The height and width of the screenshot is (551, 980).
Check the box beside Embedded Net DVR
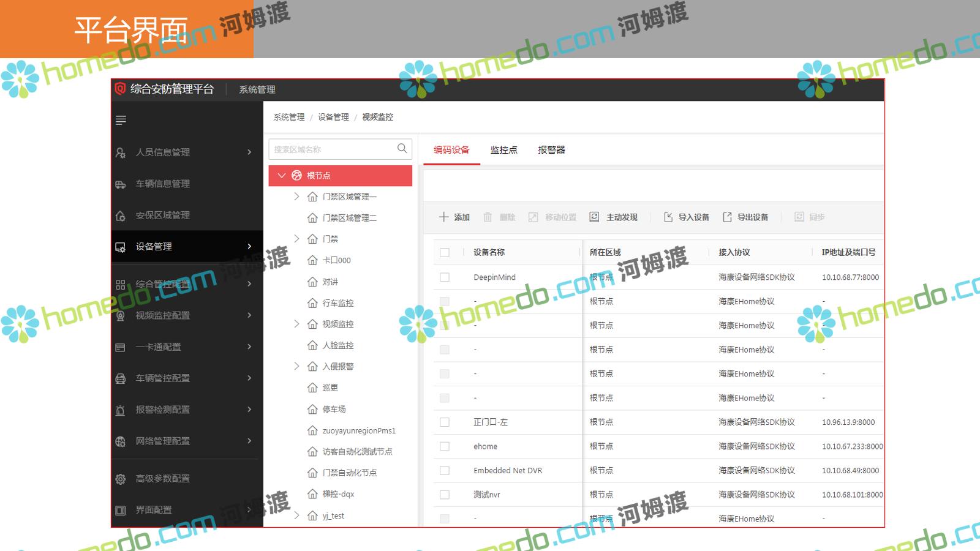(x=445, y=470)
